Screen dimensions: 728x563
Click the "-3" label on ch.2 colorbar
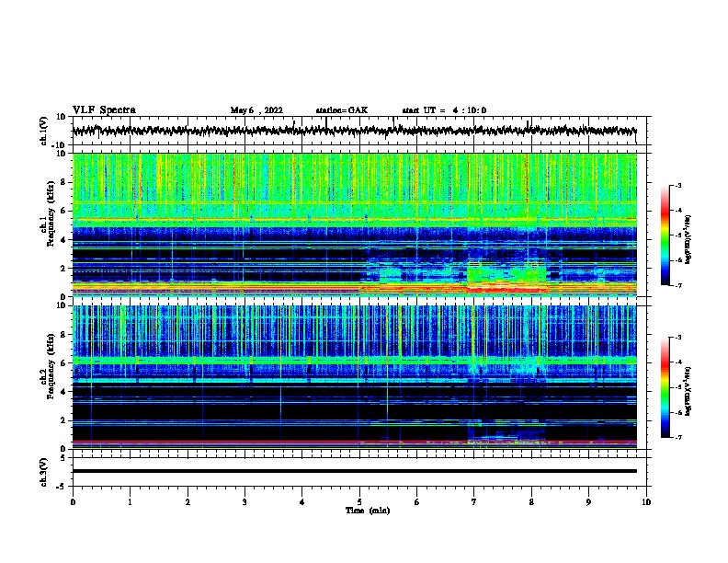tap(677, 338)
